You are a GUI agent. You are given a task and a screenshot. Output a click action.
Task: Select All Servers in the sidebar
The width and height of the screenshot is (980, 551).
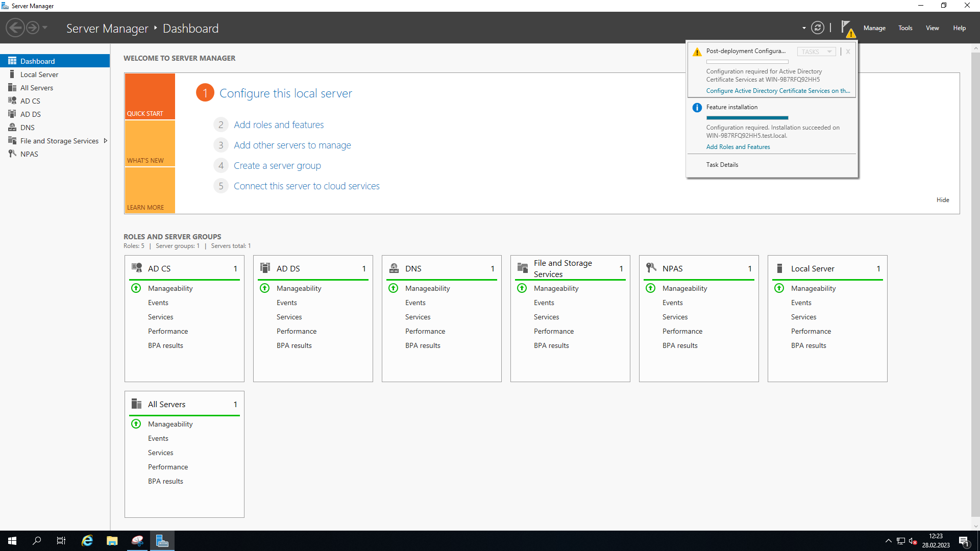coord(55,88)
